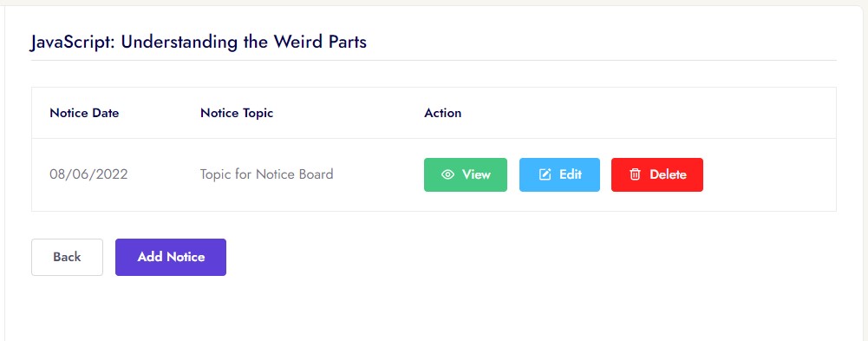Click the Action column header

point(443,113)
